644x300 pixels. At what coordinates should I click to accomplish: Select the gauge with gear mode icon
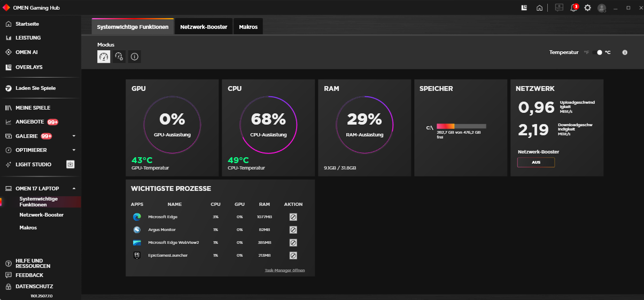(x=119, y=57)
